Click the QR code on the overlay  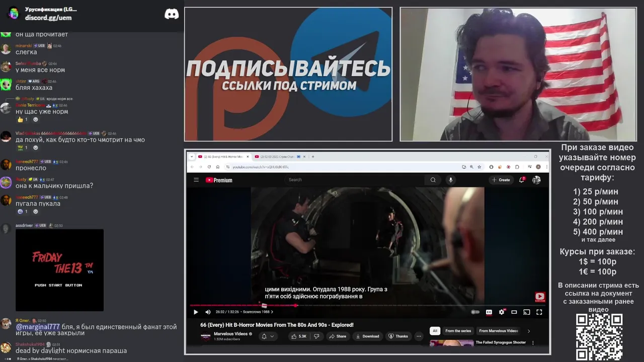[599, 336]
